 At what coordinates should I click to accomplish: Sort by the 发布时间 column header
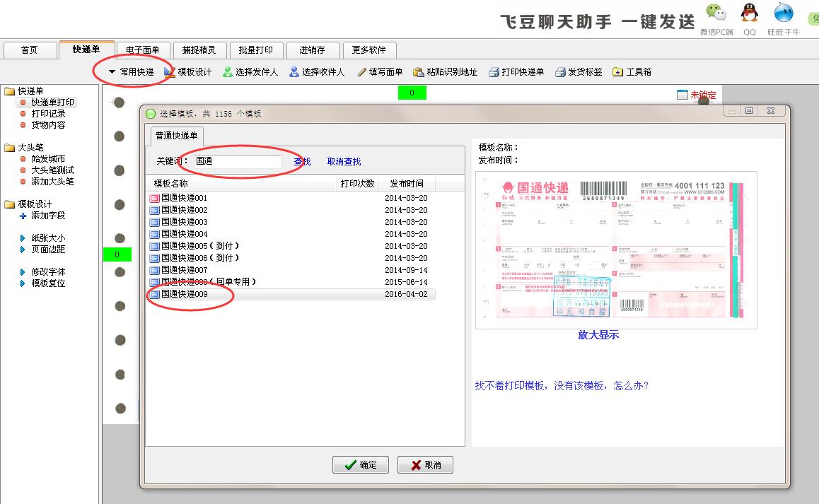pos(407,184)
